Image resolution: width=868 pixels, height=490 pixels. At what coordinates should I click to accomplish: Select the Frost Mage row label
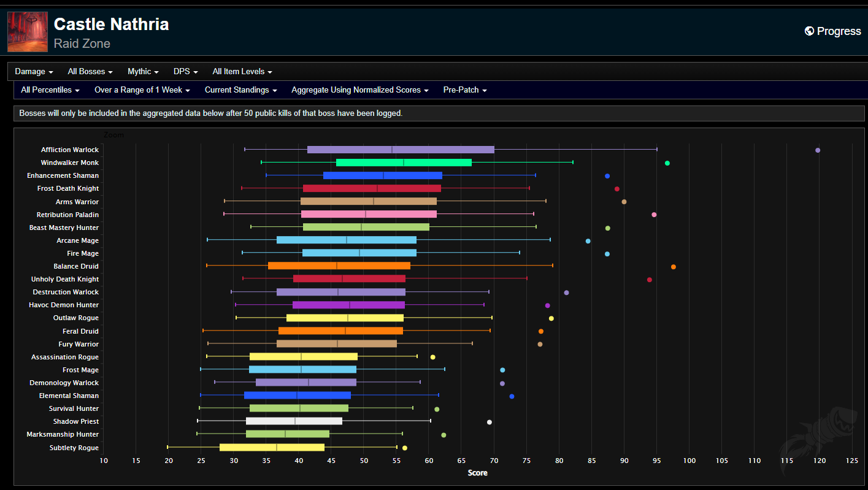pos(80,370)
